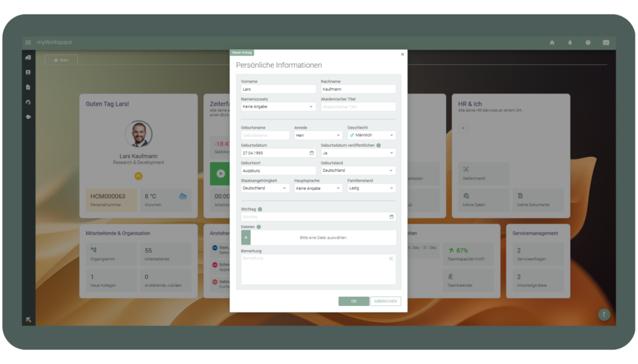Open the hamburger menu beside myWorkspace
This screenshot has height=364, width=638.
[27, 42]
